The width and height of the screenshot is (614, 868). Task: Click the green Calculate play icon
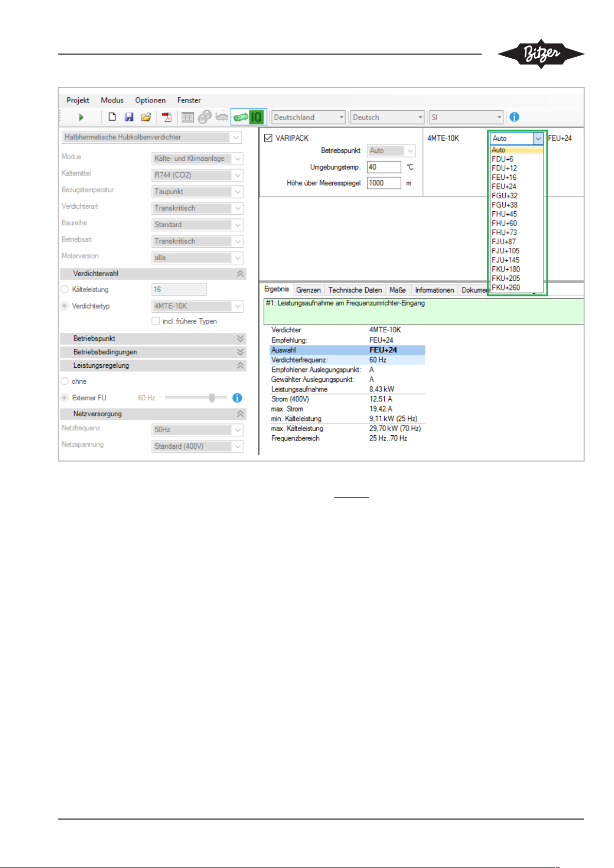coord(81,117)
